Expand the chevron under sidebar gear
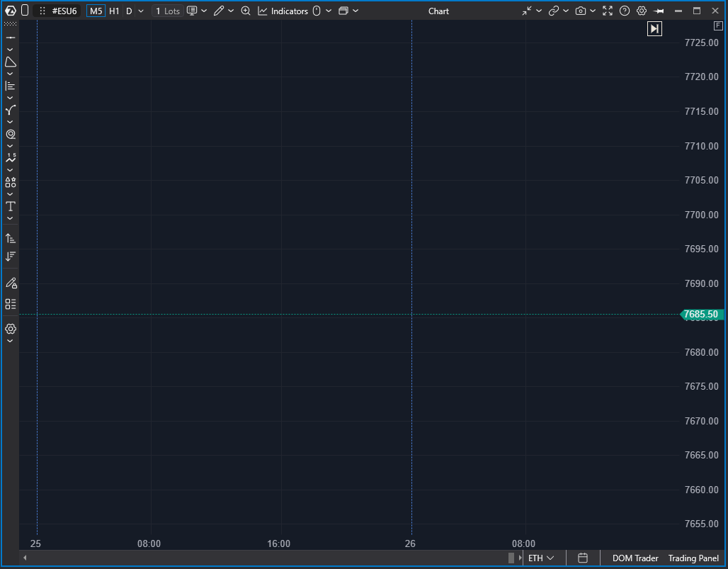728x569 pixels. pos(10,341)
